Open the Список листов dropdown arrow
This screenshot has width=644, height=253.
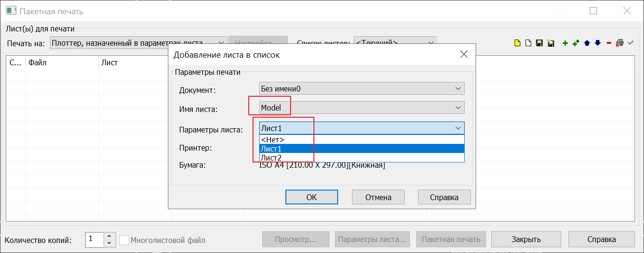(431, 43)
